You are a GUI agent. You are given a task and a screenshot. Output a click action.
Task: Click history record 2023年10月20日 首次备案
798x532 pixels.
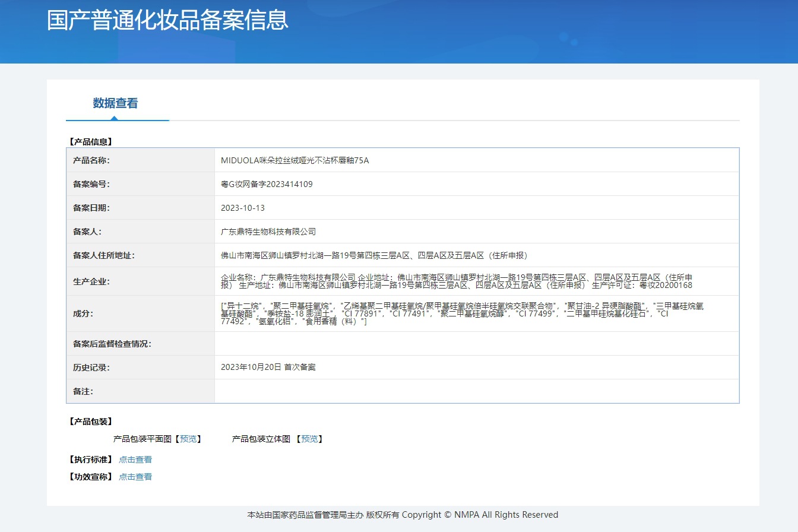click(268, 367)
